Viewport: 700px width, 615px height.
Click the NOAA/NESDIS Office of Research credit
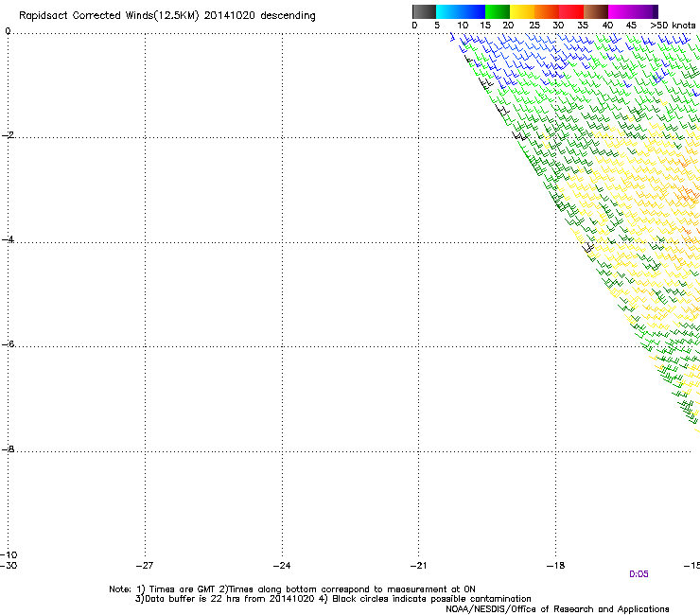point(557,609)
